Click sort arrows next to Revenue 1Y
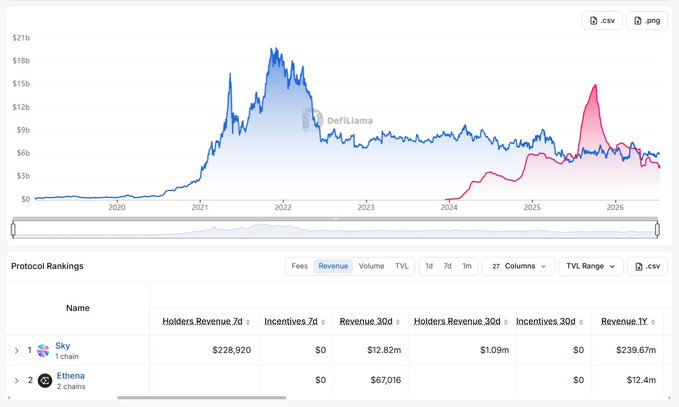679x407 pixels. [x=653, y=322]
